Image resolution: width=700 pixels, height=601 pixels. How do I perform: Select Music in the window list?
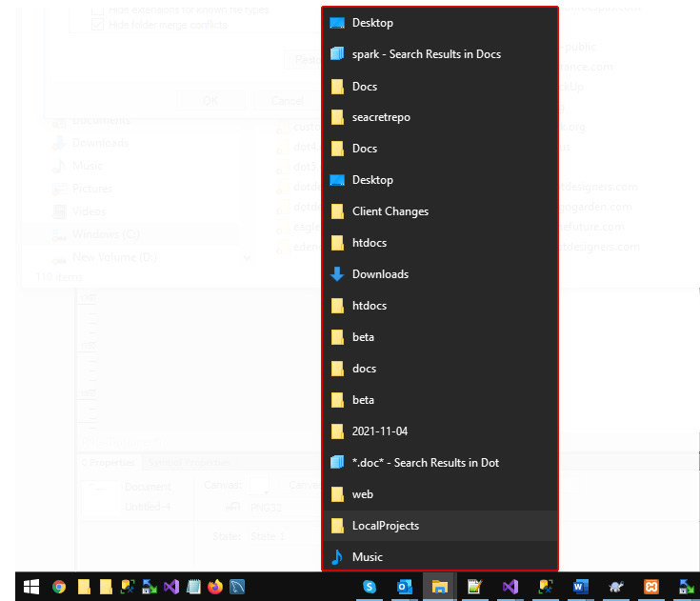pyautogui.click(x=440, y=557)
